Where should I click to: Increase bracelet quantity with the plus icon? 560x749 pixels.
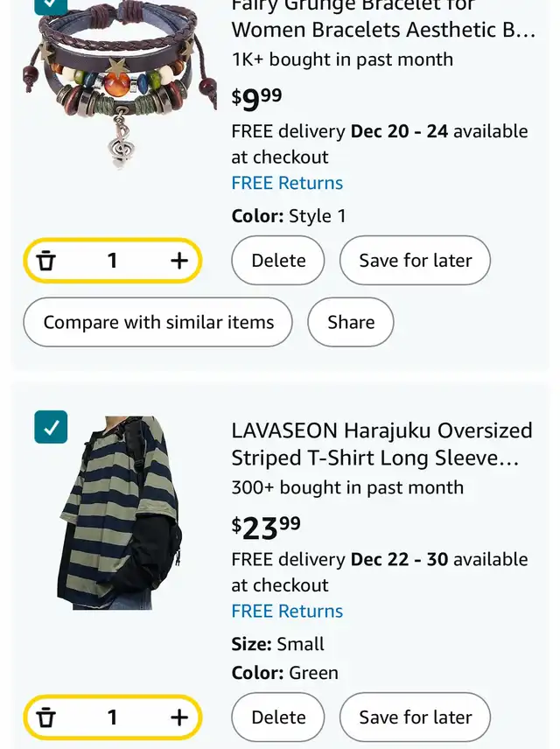(179, 261)
